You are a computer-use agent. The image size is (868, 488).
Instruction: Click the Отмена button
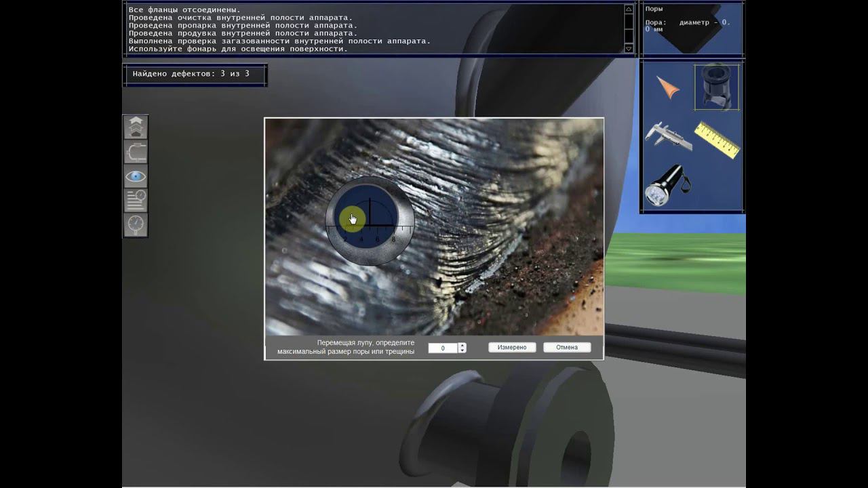(567, 347)
